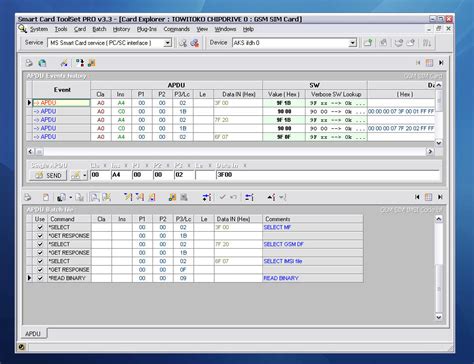Click the first-record arrow icon in batch toolbar
Image resolution: width=474 pixels, height=364 pixels.
(x=417, y=197)
